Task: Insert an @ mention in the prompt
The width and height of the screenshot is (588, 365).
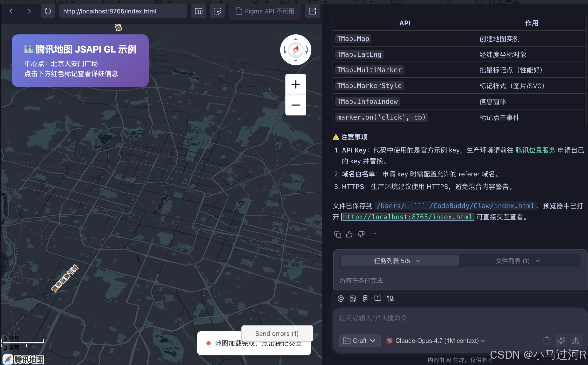Action: (x=341, y=299)
